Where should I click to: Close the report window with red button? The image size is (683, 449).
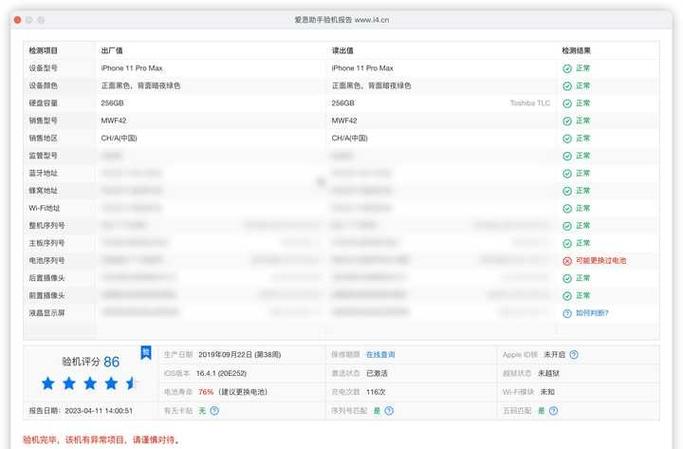click(17, 20)
